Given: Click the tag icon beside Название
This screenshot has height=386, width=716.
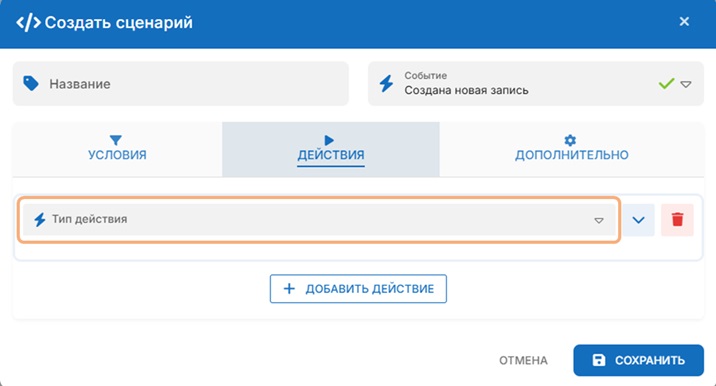Looking at the screenshot, I should [x=31, y=84].
